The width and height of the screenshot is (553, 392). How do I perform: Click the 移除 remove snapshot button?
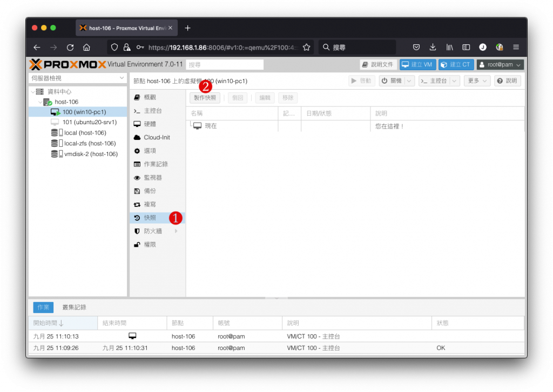point(288,98)
